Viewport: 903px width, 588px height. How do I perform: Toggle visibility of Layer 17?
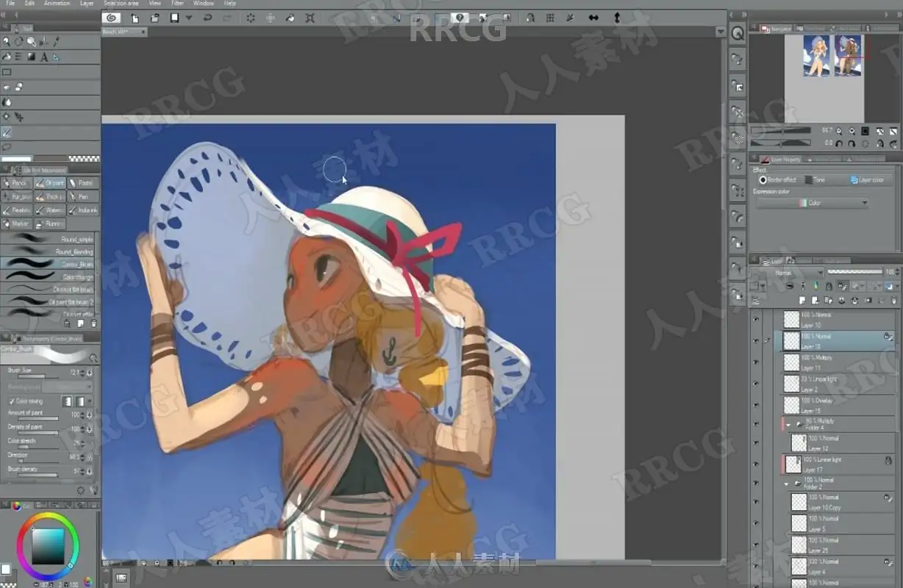(x=756, y=464)
